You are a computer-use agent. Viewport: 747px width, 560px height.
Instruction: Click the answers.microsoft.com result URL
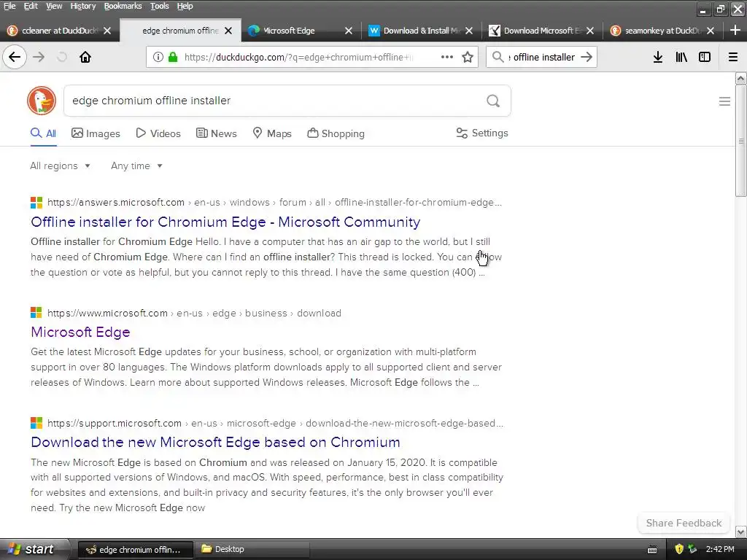click(274, 203)
